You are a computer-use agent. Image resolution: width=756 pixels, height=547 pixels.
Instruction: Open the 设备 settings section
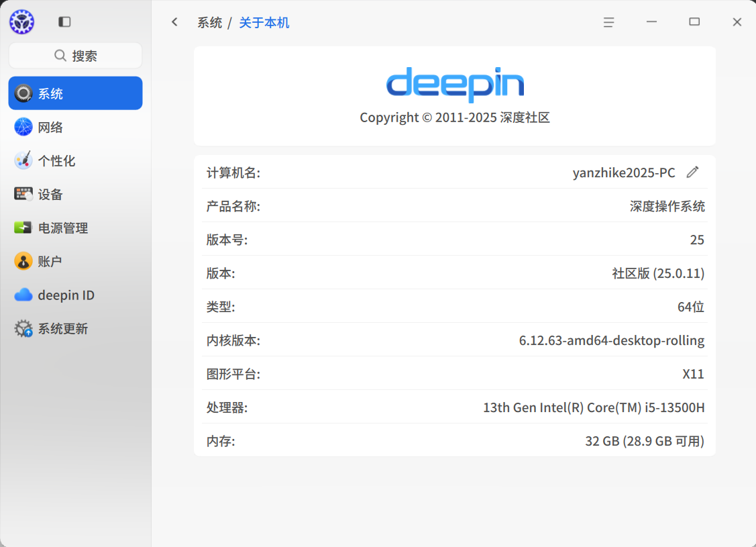(x=75, y=194)
